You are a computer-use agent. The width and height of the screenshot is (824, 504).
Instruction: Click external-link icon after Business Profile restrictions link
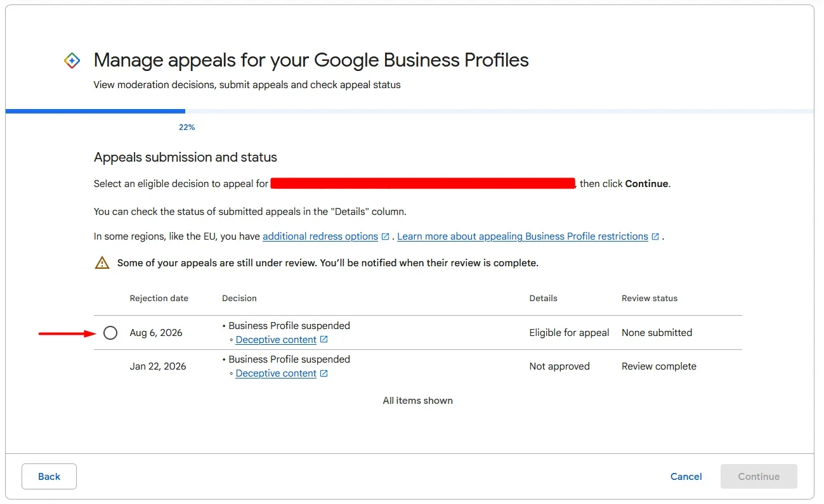(655, 236)
